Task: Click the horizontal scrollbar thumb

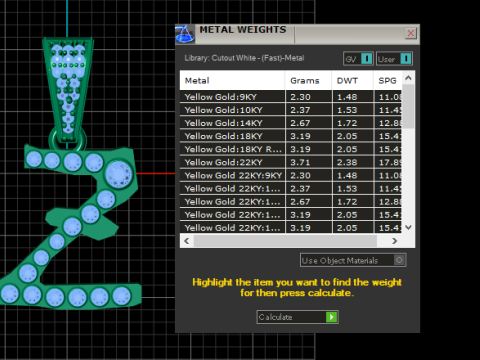Action: pyautogui.click(x=285, y=241)
